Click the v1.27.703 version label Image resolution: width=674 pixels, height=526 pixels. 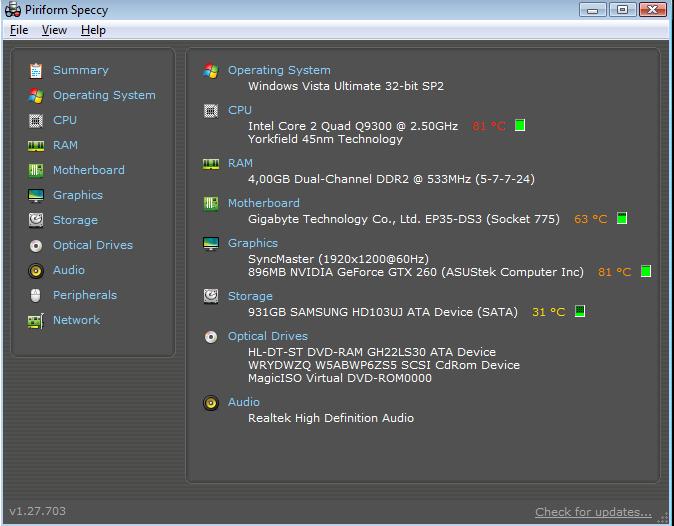(37, 511)
